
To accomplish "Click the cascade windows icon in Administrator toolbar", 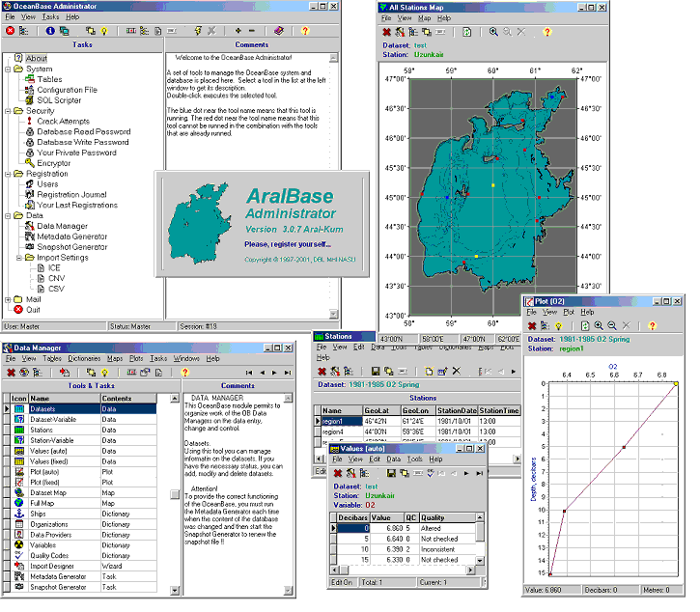I will pyautogui.click(x=91, y=31).
